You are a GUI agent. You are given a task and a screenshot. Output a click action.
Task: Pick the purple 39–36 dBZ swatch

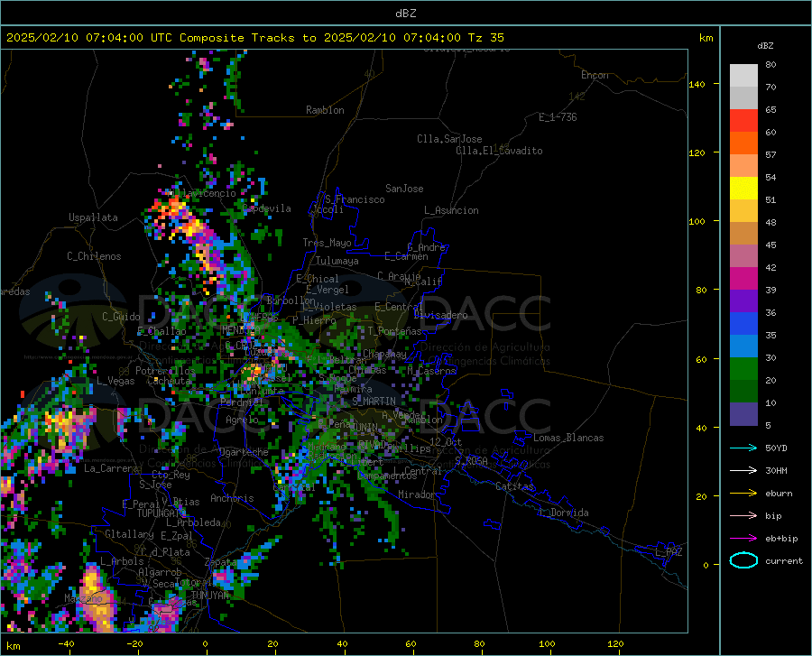tap(743, 300)
